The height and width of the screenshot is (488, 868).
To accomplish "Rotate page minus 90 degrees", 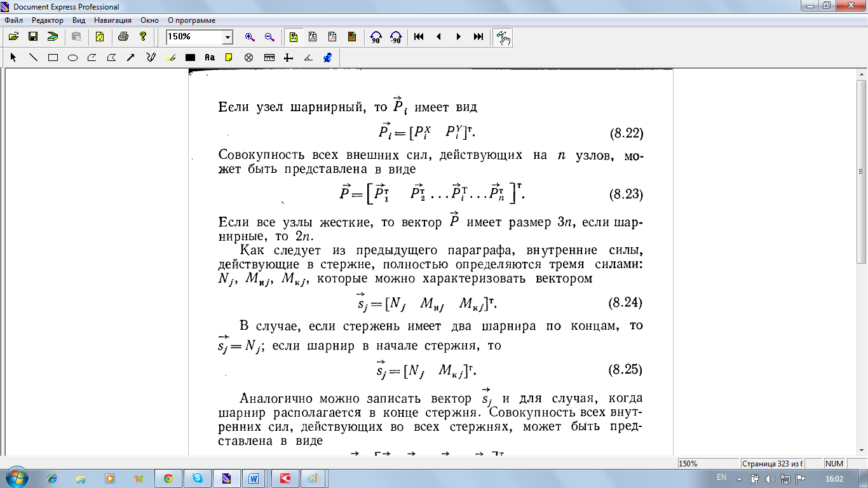I will (x=395, y=37).
